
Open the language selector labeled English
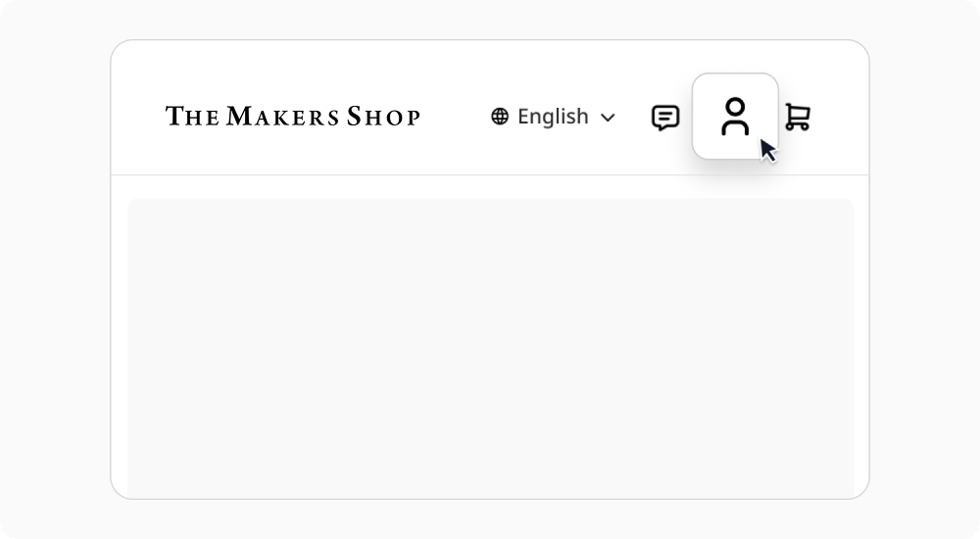tap(554, 117)
